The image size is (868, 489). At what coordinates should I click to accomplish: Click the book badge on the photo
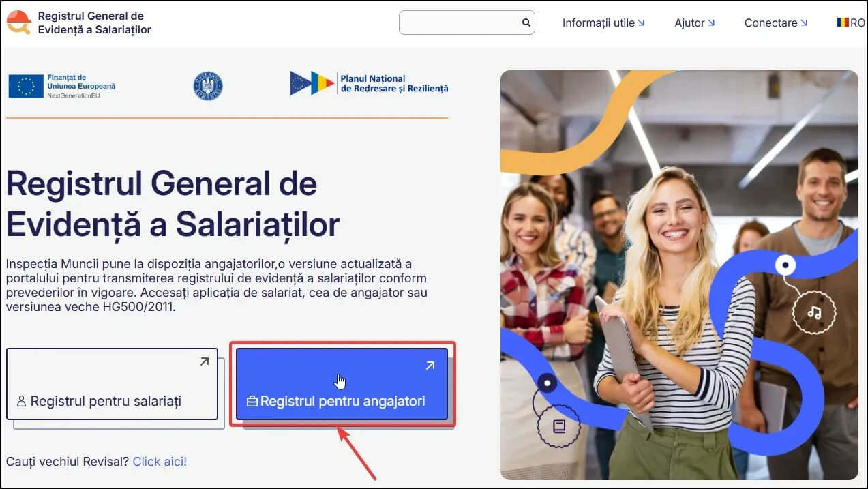pyautogui.click(x=558, y=426)
